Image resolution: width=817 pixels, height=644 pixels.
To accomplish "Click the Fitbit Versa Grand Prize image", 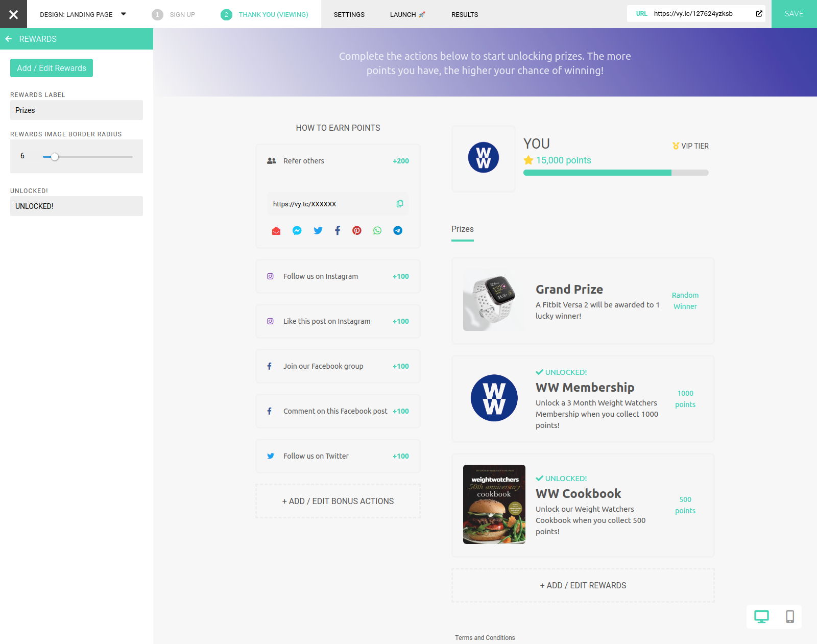I will (494, 300).
